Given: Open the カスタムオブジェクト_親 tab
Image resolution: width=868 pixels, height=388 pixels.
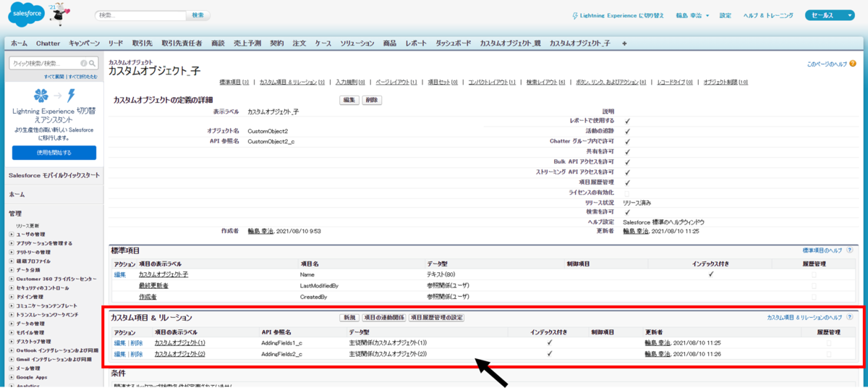Looking at the screenshot, I should click(x=511, y=43).
